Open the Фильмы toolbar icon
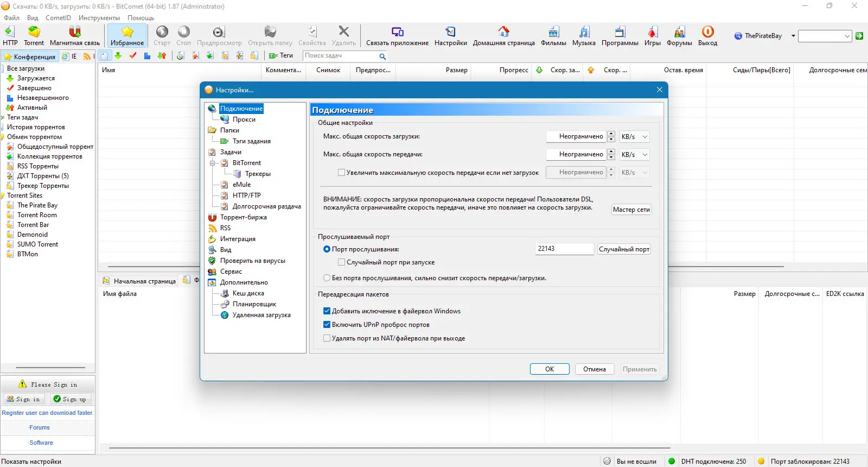Image resolution: width=868 pixels, height=467 pixels. point(553,36)
